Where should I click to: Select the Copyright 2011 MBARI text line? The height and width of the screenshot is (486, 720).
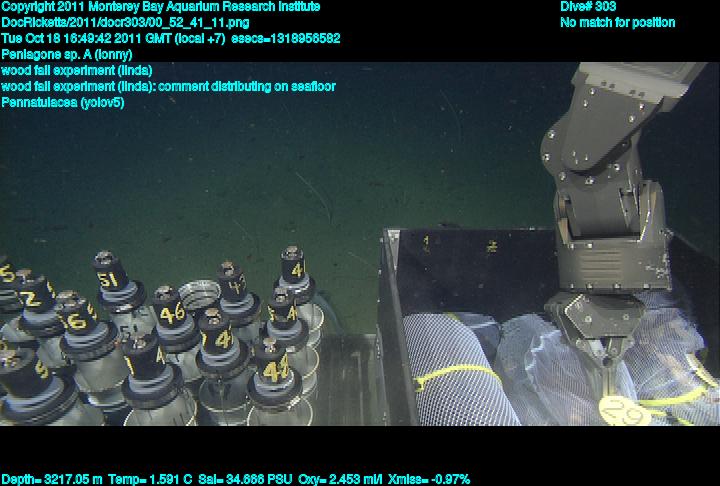161,7
